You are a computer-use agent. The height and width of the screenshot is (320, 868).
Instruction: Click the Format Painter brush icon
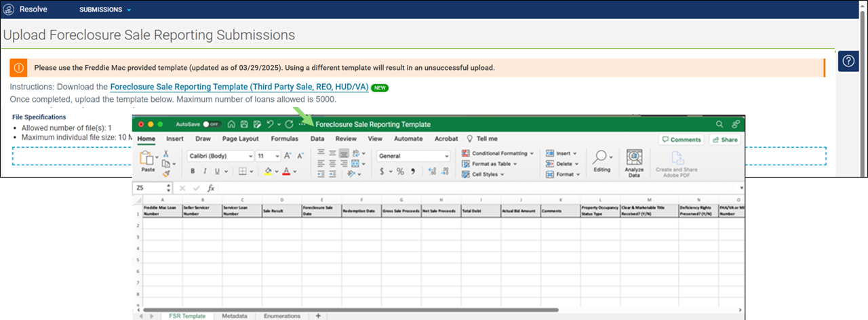(165, 174)
